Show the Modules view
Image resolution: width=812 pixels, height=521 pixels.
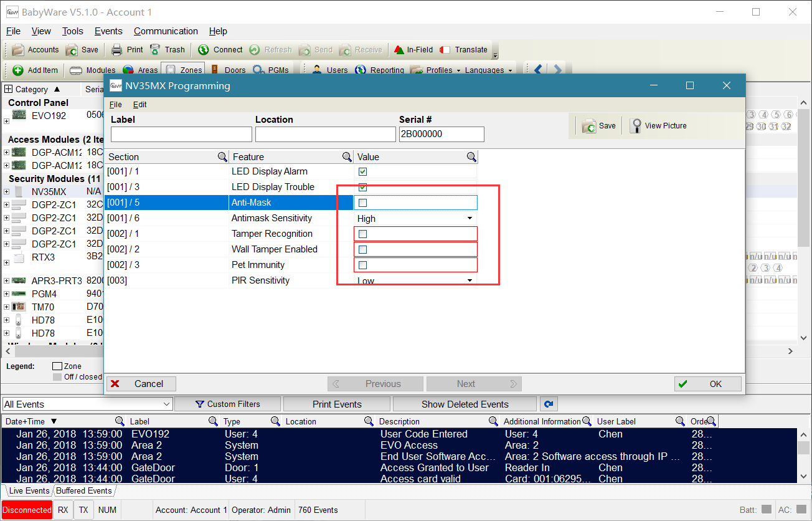point(93,70)
